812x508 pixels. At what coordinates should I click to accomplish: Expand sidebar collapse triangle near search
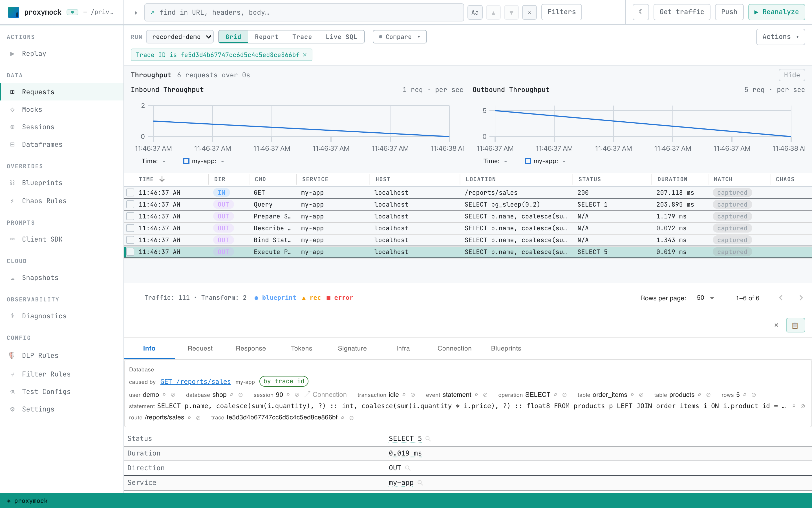click(x=136, y=13)
